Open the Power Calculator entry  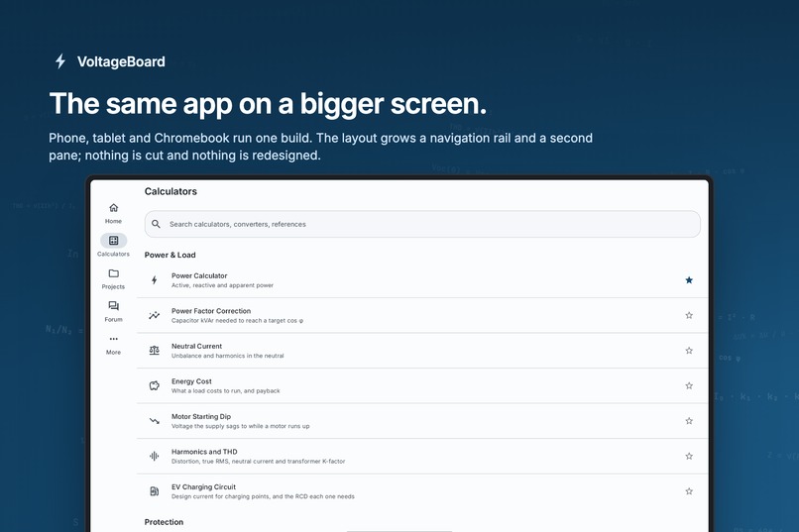(422, 280)
